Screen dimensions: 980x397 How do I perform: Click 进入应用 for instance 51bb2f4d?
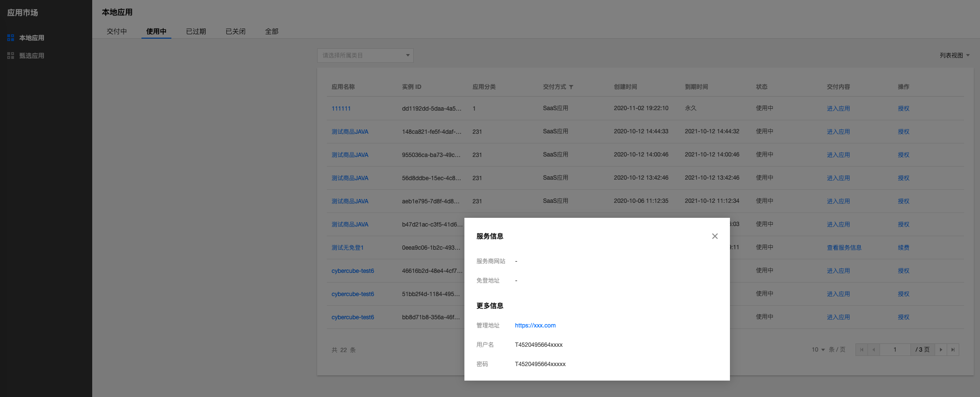tap(839, 294)
